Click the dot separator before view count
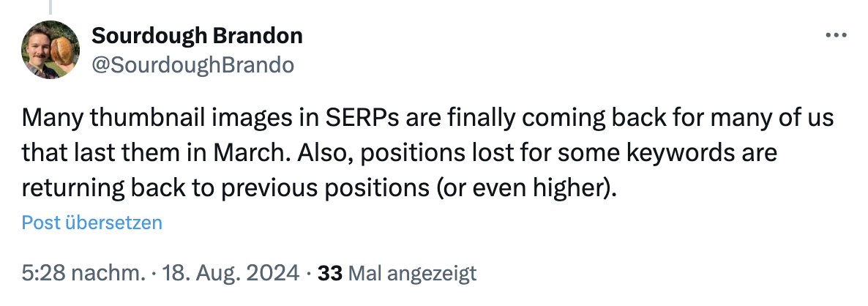Image resolution: width=868 pixels, height=306 pixels. (310, 274)
